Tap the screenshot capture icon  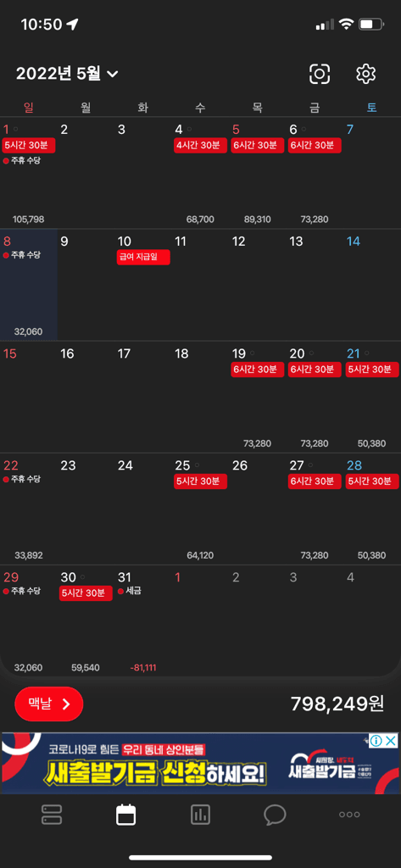point(320,74)
